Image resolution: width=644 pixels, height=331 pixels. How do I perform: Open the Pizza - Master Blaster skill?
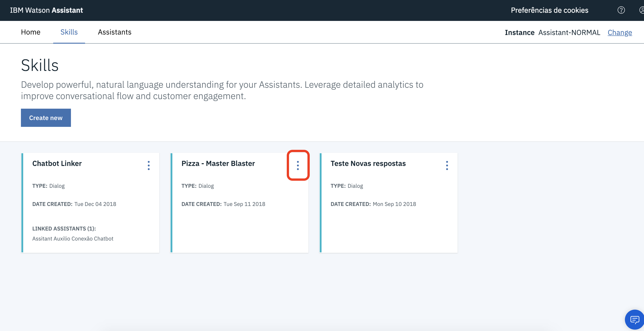pyautogui.click(x=218, y=163)
